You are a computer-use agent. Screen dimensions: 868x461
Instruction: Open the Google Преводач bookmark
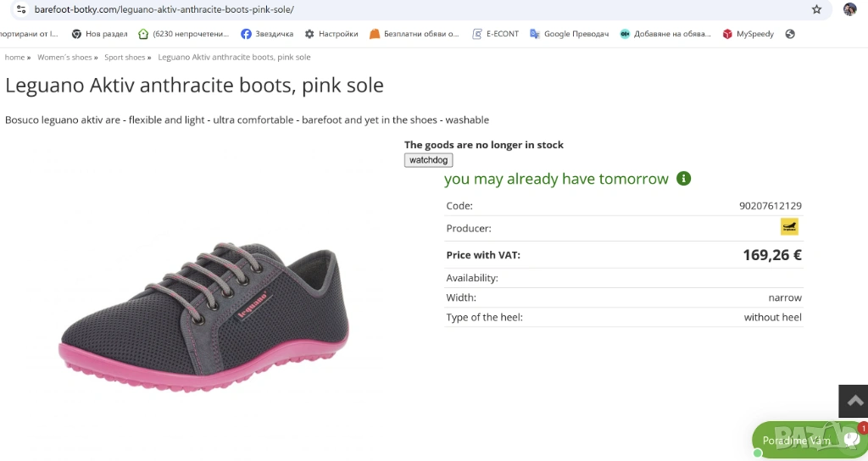(x=565, y=34)
